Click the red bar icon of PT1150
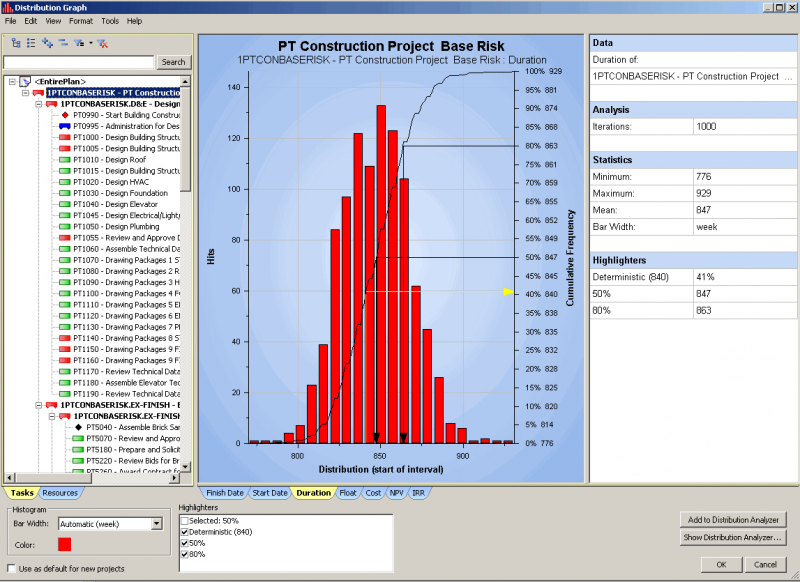 click(65, 349)
